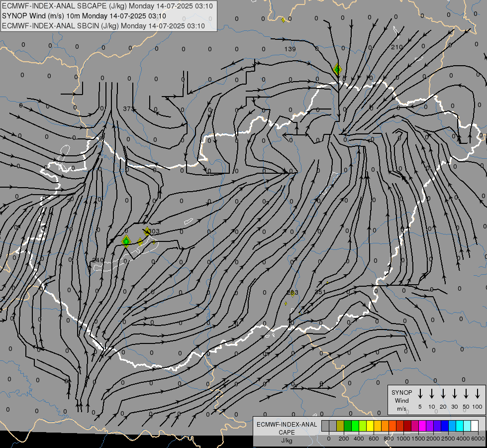Select the bright green CAPE legend swatch
This screenshot has width=487, height=448.
coord(355,426)
